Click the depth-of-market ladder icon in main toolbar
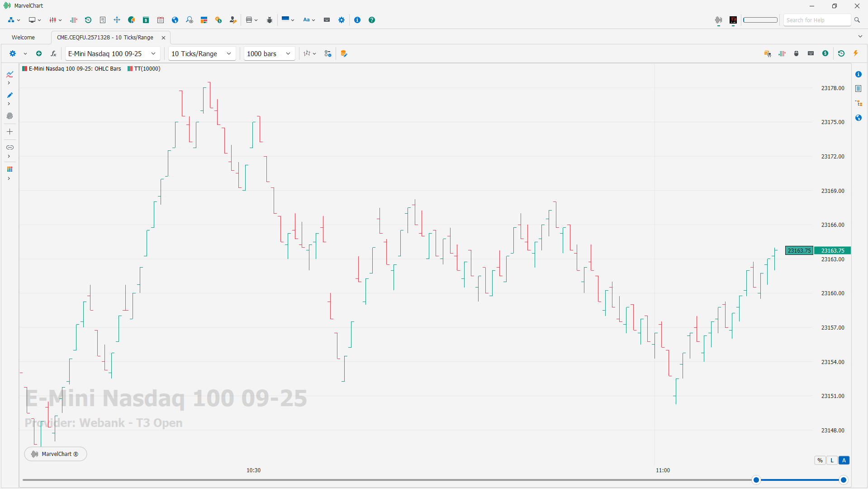The width and height of the screenshot is (868, 489). pos(74,20)
